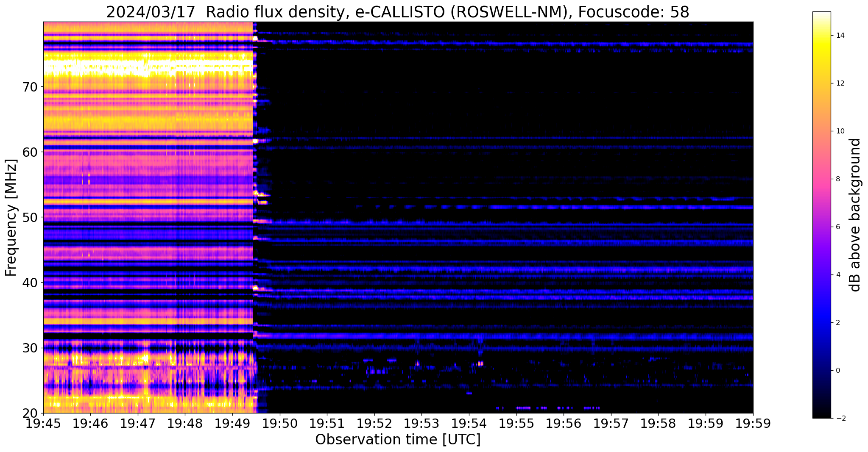
Task: Click the pink 8 dB region of colorbar
Action: click(821, 179)
